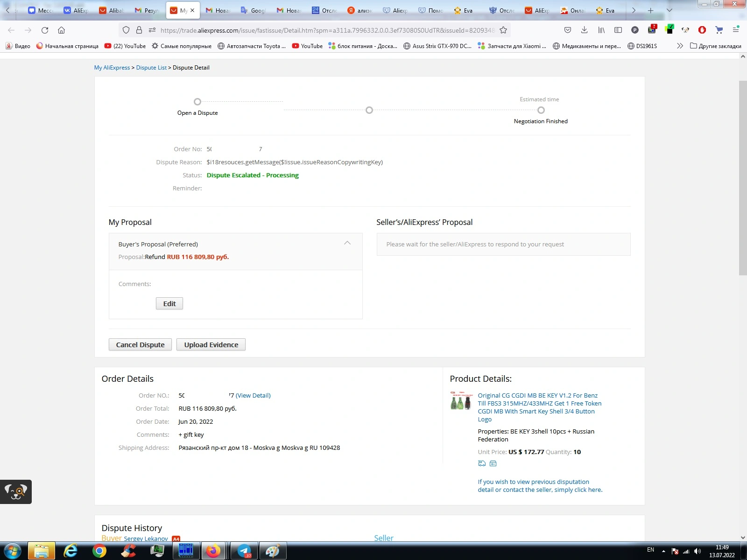Viewport: 747px width, 560px height.
Task: Open extension with red question badge
Action: [x=652, y=29]
